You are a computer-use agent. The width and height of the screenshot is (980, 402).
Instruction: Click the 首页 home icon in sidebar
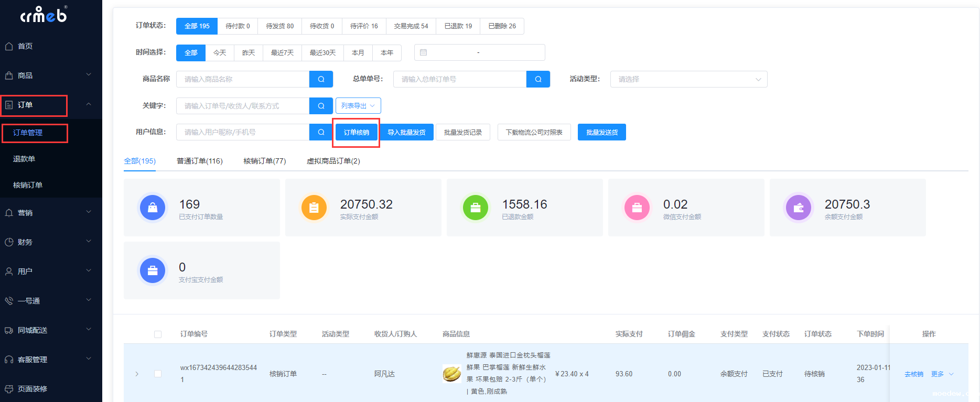9,46
